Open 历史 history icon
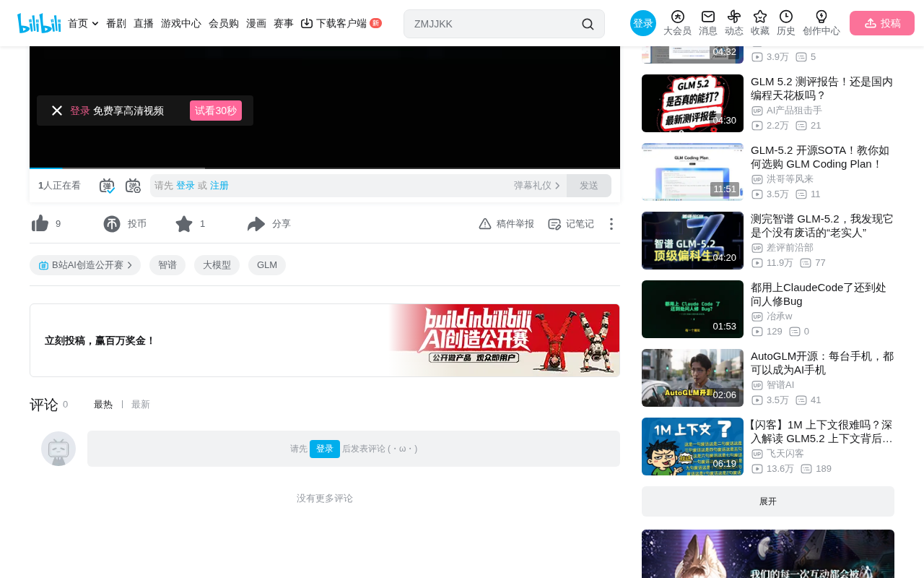924x578 pixels. coord(786,23)
